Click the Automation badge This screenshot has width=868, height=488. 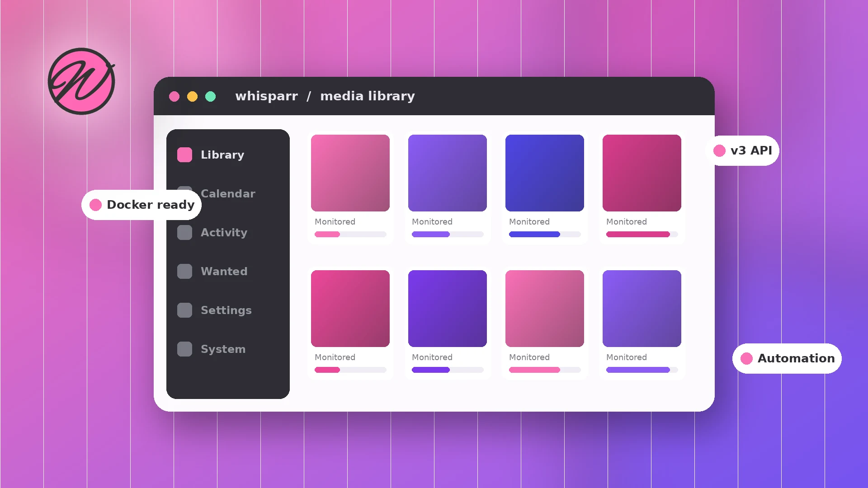pos(787,358)
